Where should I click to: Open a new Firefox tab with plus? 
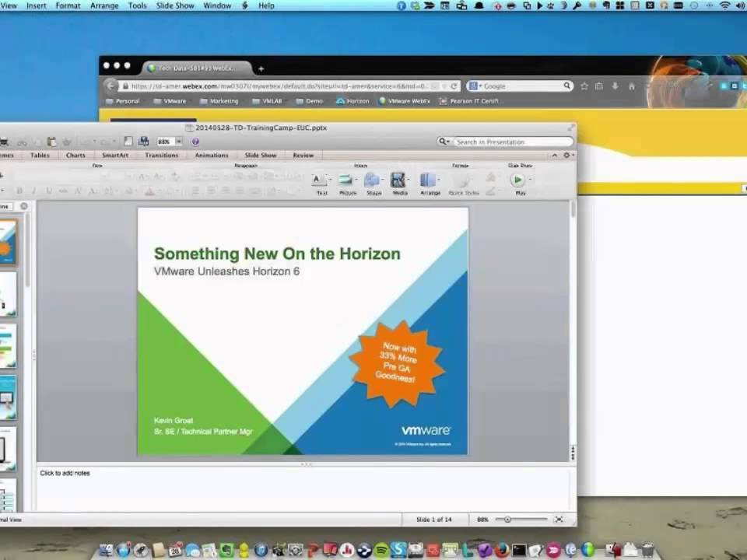tap(261, 68)
